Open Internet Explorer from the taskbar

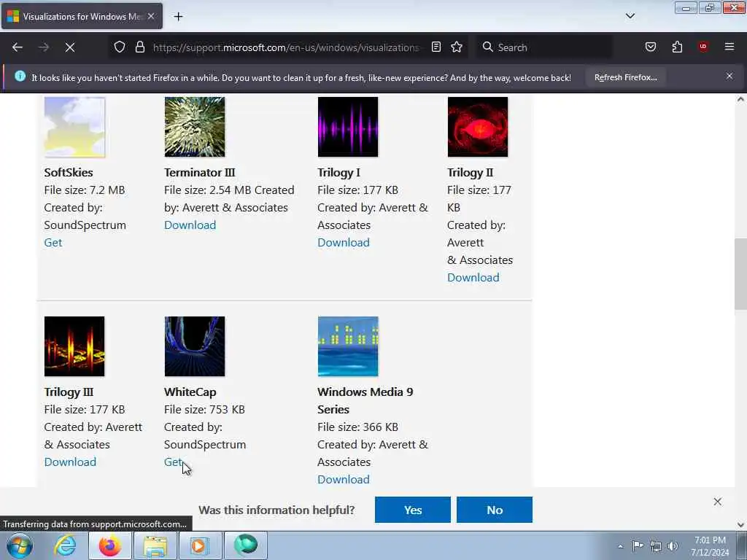[65, 545]
